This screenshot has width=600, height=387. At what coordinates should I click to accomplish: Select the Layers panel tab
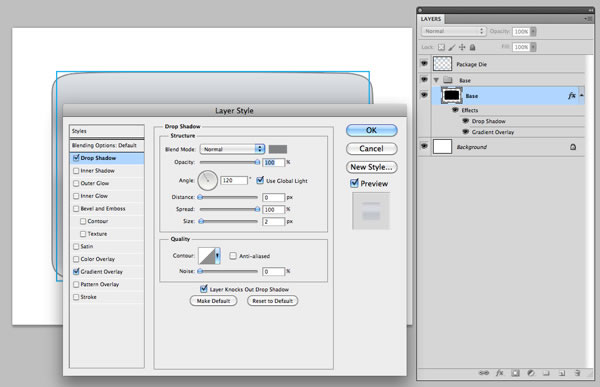[x=431, y=19]
